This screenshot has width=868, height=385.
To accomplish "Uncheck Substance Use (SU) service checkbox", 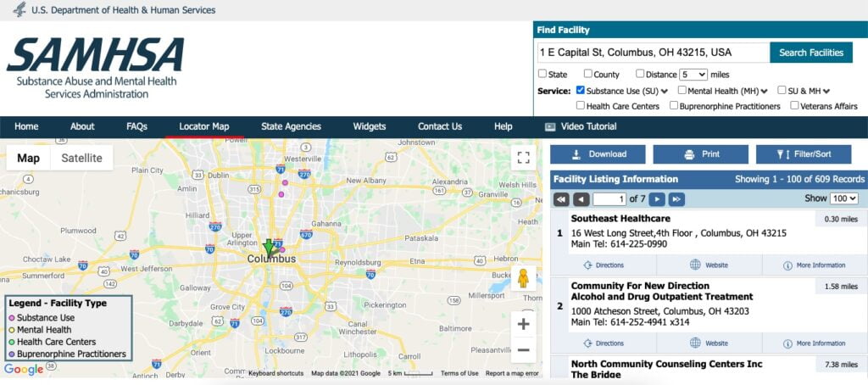I will 580,90.
